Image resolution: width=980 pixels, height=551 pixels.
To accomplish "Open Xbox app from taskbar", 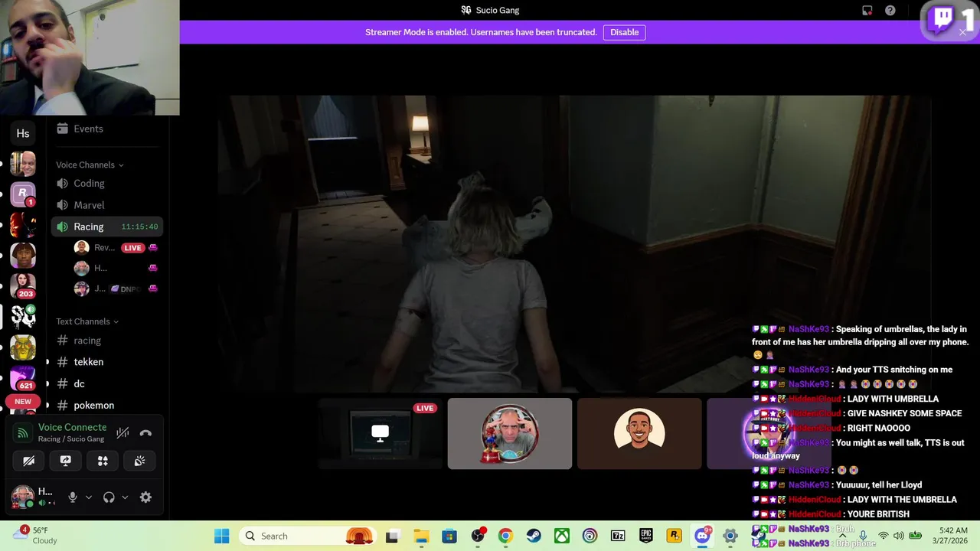I will [x=562, y=536].
